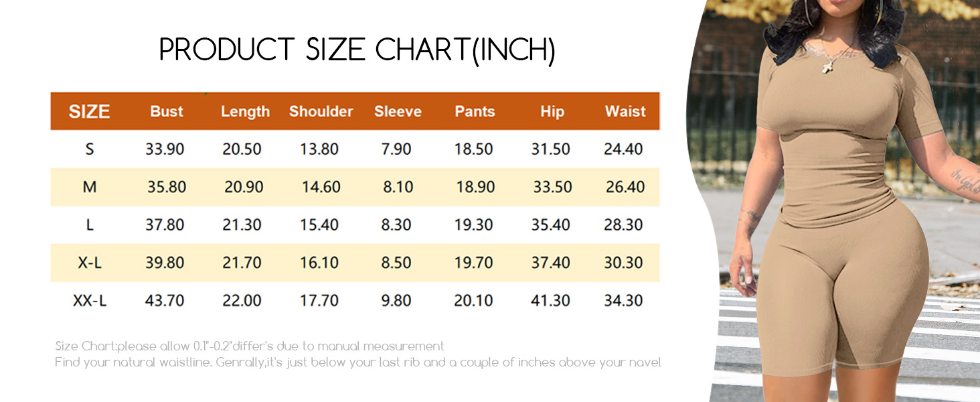The width and height of the screenshot is (980, 402).
Task: Select the Shoulder column header
Action: point(321,112)
